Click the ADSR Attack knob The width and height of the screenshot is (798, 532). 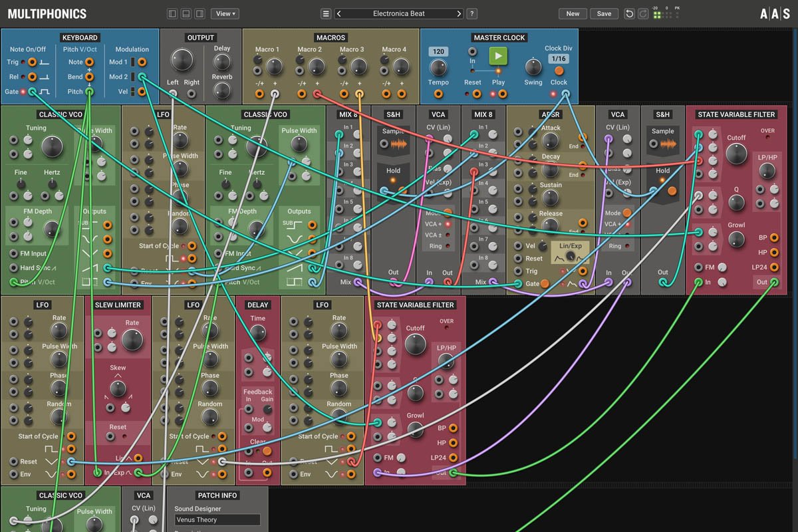(550, 140)
